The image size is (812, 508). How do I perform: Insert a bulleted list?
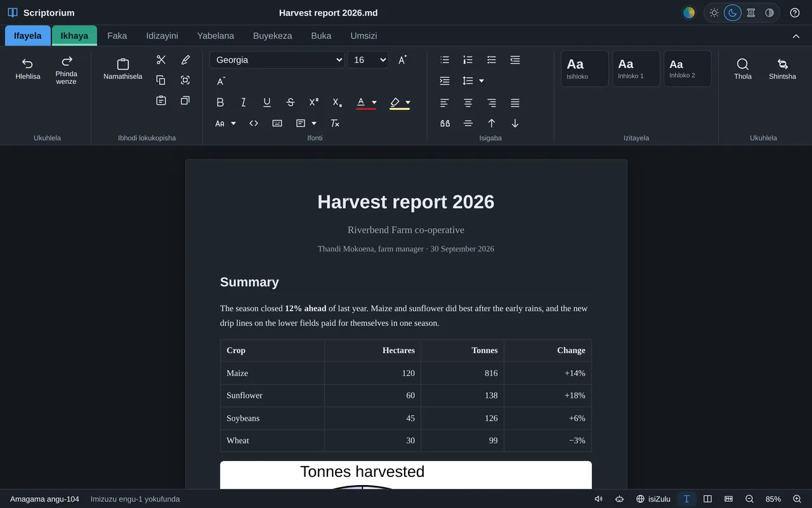445,60
